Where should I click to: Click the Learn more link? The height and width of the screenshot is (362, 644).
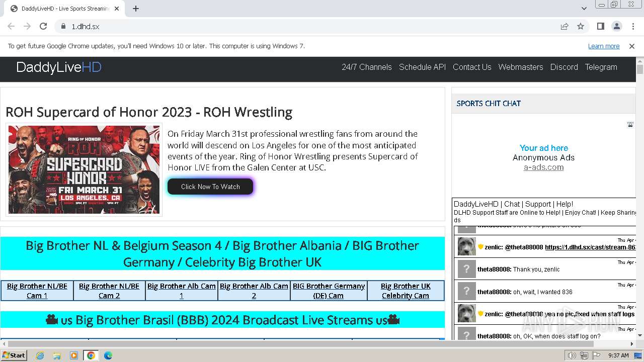pyautogui.click(x=604, y=46)
